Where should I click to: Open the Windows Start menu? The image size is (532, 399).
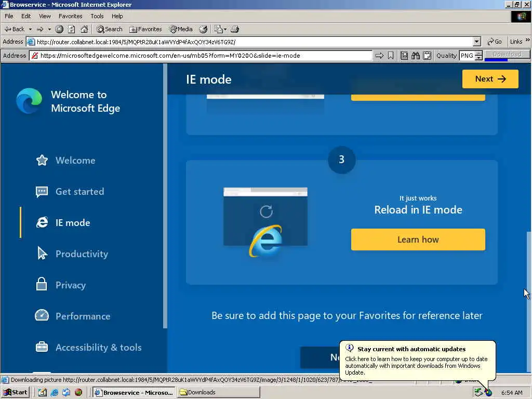coord(16,392)
